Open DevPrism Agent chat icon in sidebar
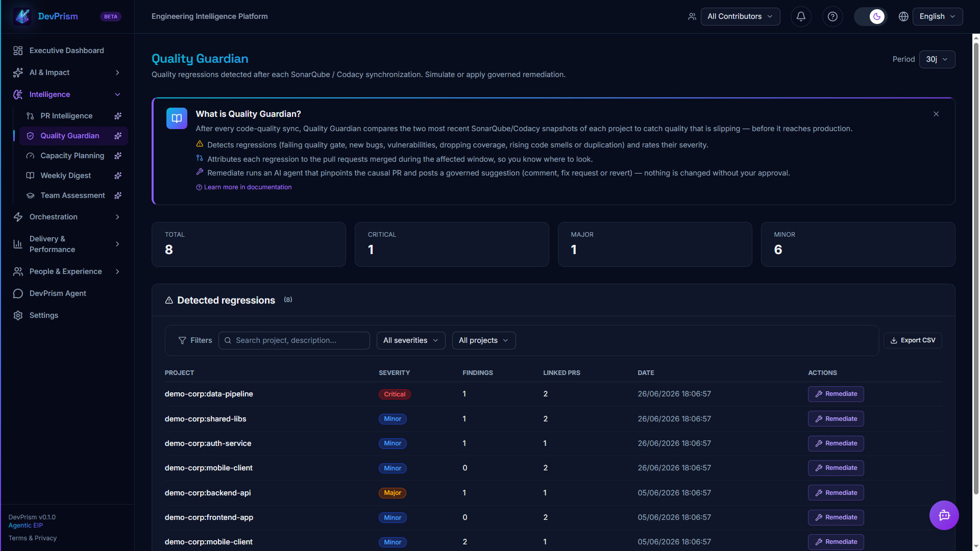 pos(18,293)
